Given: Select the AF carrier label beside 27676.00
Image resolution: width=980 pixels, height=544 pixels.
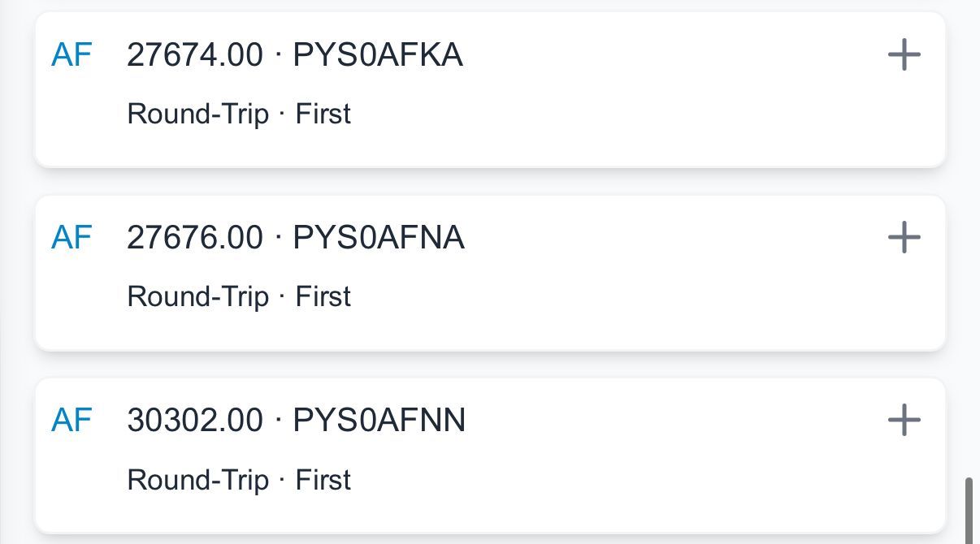Looking at the screenshot, I should [x=72, y=238].
